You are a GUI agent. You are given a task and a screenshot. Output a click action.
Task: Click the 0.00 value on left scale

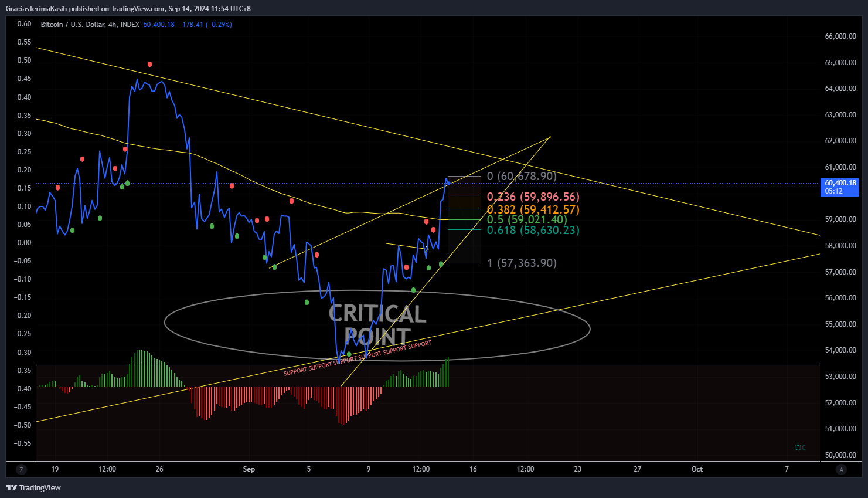click(24, 243)
